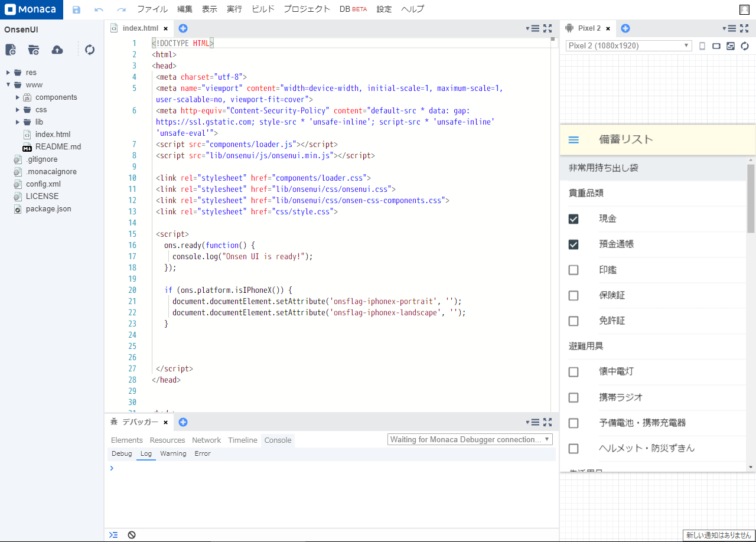
Task: Open the 編集 menu
Action: [x=185, y=9]
